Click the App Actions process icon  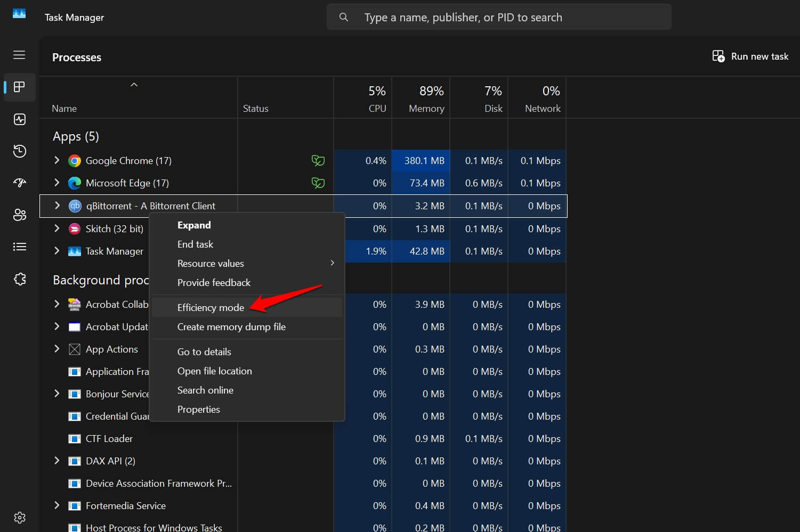75,349
